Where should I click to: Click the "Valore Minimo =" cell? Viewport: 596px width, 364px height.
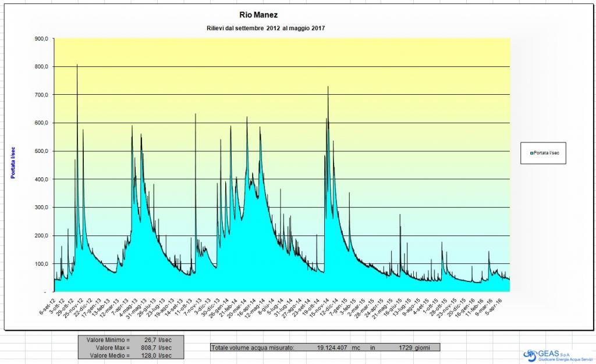108,340
